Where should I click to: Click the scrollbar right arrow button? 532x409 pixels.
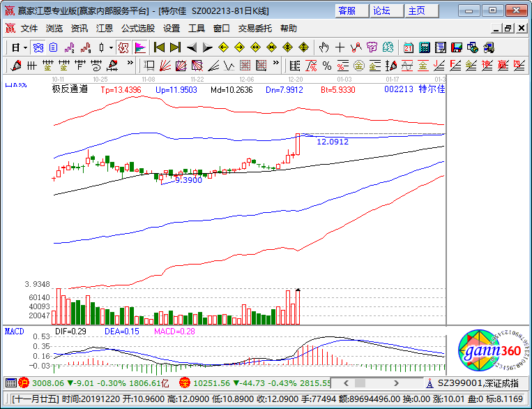click(396, 383)
